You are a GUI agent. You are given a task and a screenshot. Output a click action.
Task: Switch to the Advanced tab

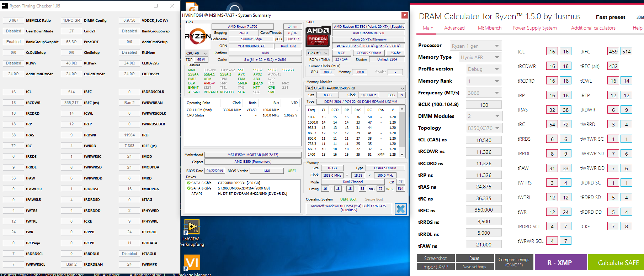click(x=454, y=28)
